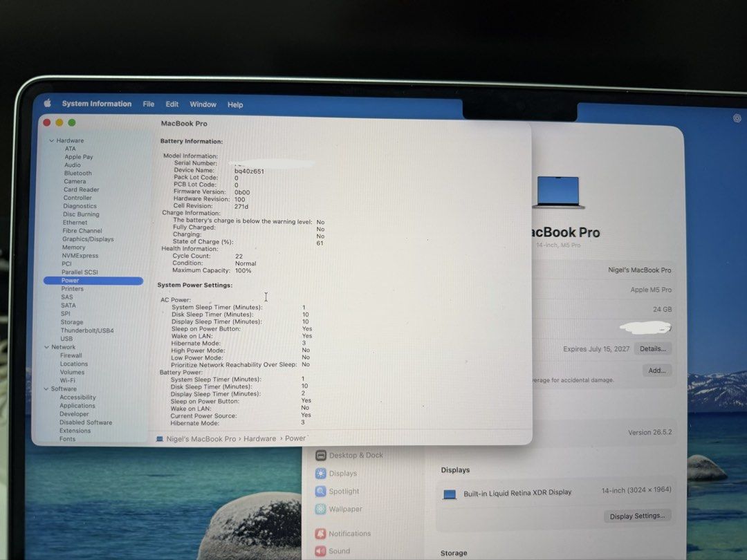This screenshot has height=560, width=747.
Task: Select Graphics/Displays in the sidebar
Action: pyautogui.click(x=88, y=239)
